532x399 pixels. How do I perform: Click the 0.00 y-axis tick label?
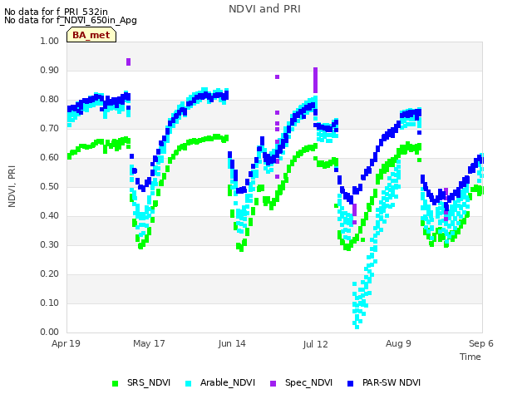point(50,332)
